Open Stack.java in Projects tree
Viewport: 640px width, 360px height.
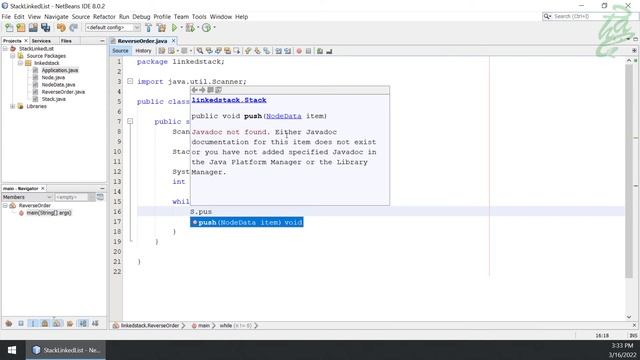coord(53,99)
